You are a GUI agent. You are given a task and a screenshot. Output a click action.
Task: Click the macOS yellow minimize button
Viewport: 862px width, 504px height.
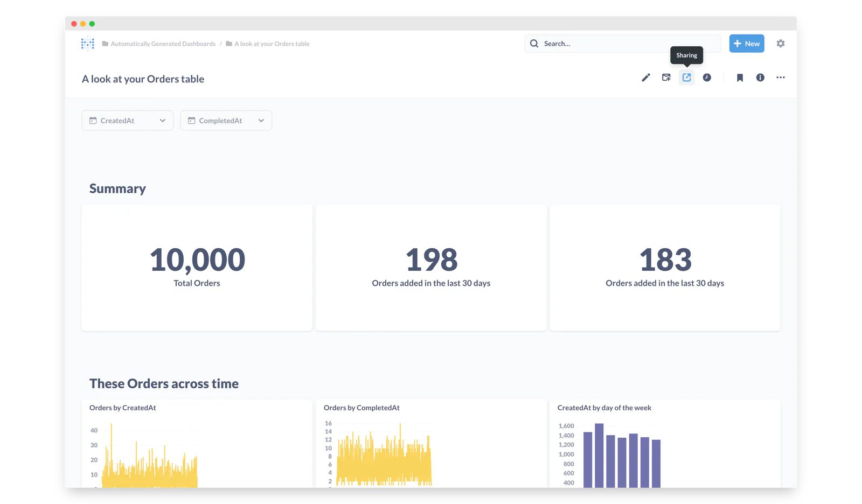83,24
